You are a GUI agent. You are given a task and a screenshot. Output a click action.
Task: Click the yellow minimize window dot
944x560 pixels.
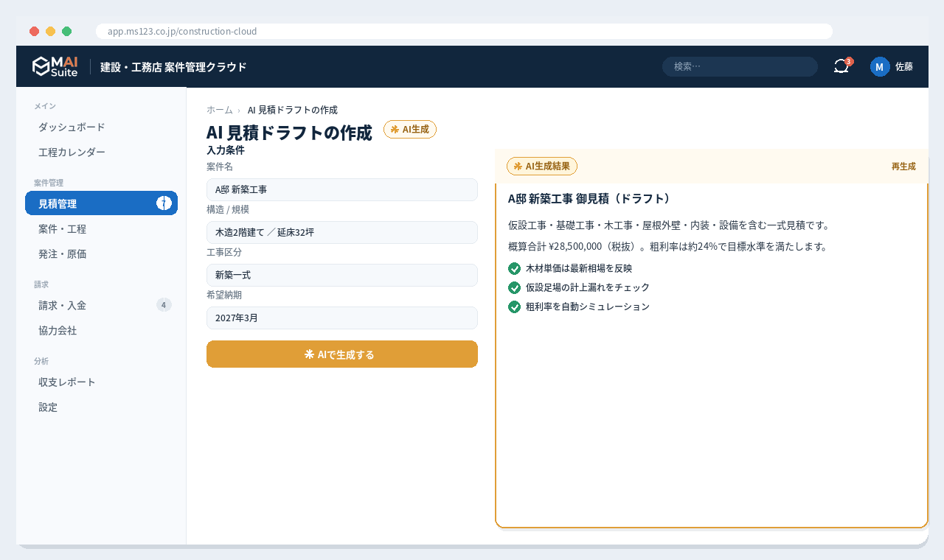(x=51, y=31)
